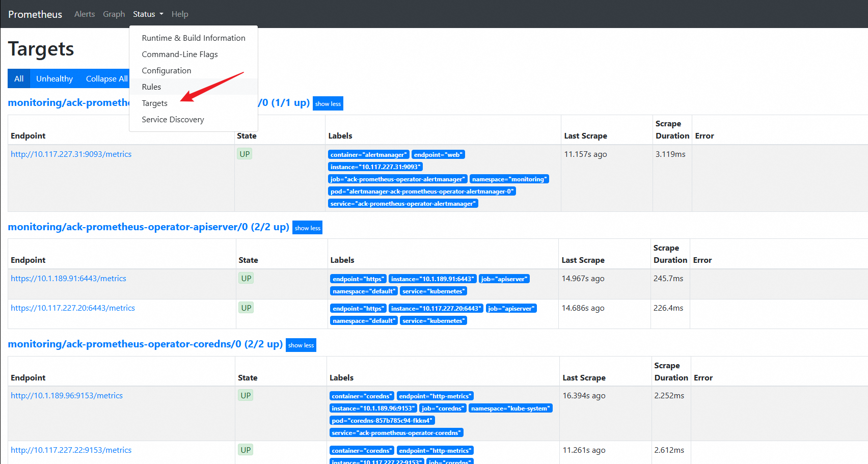Open the 10.1.189.91:6443 metrics endpoint link
Screen dimensions: 868x464
(68, 279)
